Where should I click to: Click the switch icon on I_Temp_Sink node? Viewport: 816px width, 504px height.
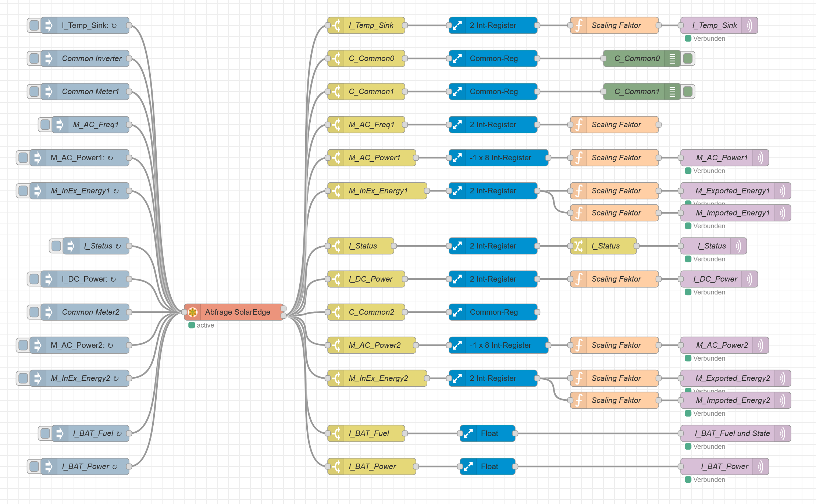336,25
